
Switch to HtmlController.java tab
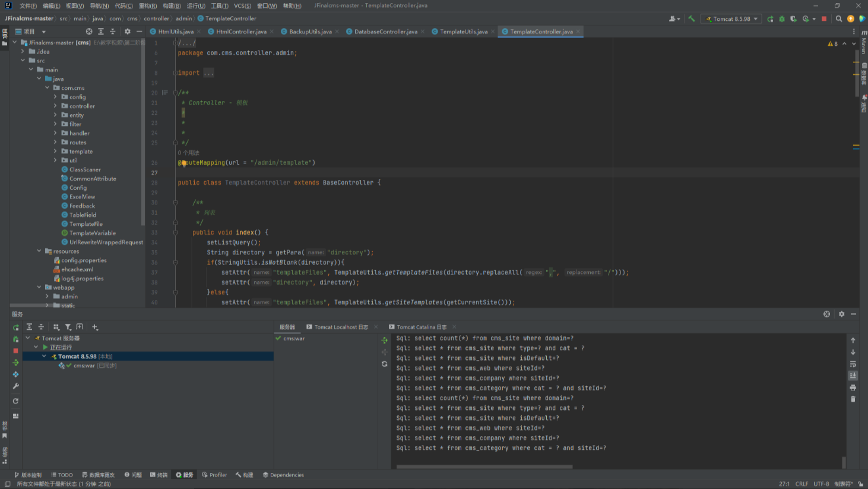[241, 31]
